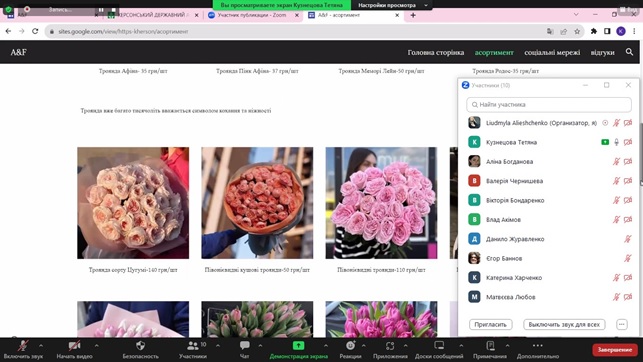Expand Apps (Приложения) options arrow

click(x=406, y=346)
